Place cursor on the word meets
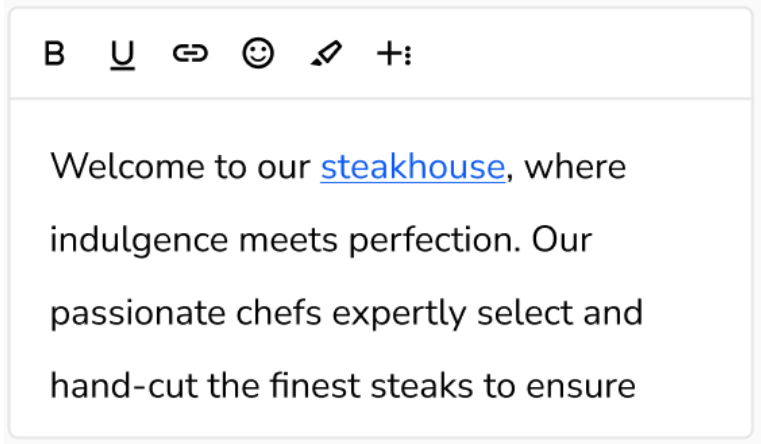This screenshot has height=444, width=761. pos(285,240)
